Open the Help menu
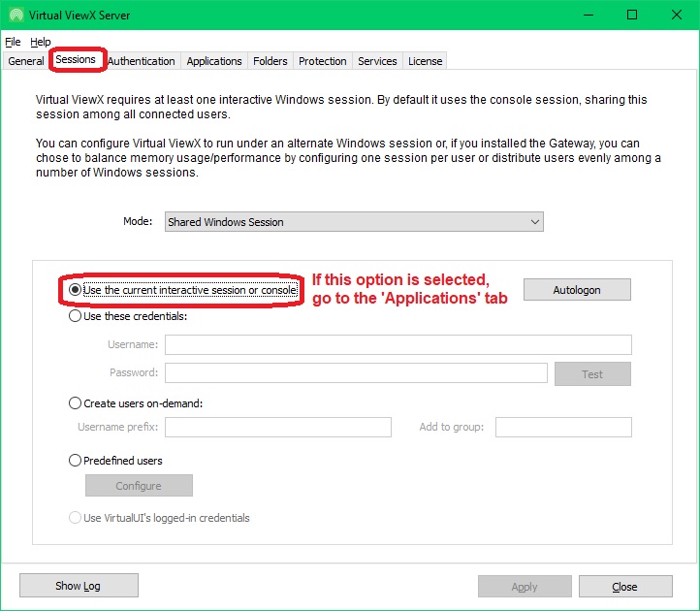 click(40, 42)
